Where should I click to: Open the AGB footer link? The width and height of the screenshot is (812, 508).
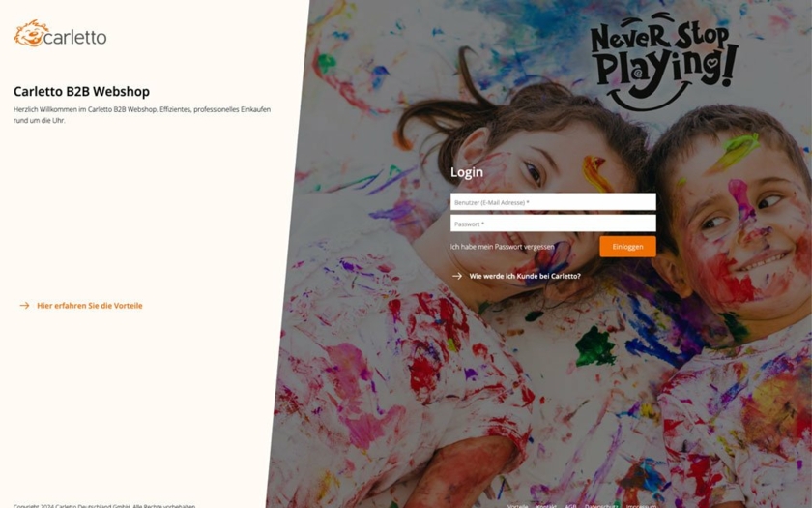coord(570,505)
